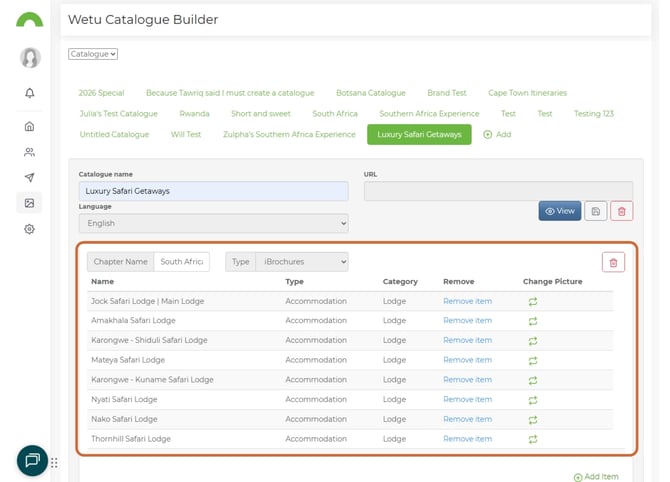Click the Catalogue name input field
670x482 pixels.
pyautogui.click(x=213, y=191)
